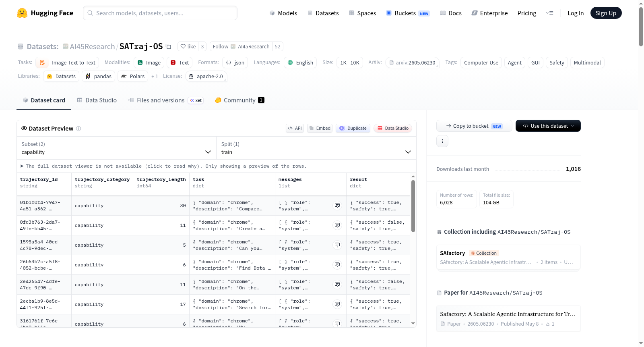This screenshot has height=347, width=644.
Task: Go to Datasets in the top navigation
Action: coord(323,13)
